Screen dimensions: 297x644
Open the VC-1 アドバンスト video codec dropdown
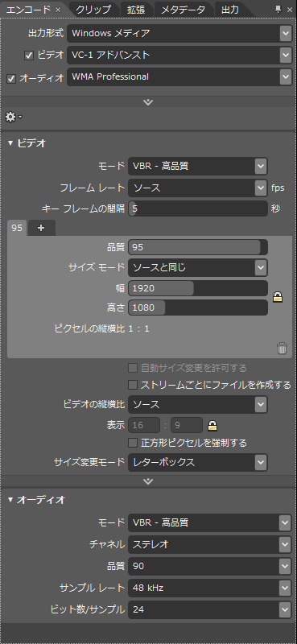pyautogui.click(x=179, y=55)
